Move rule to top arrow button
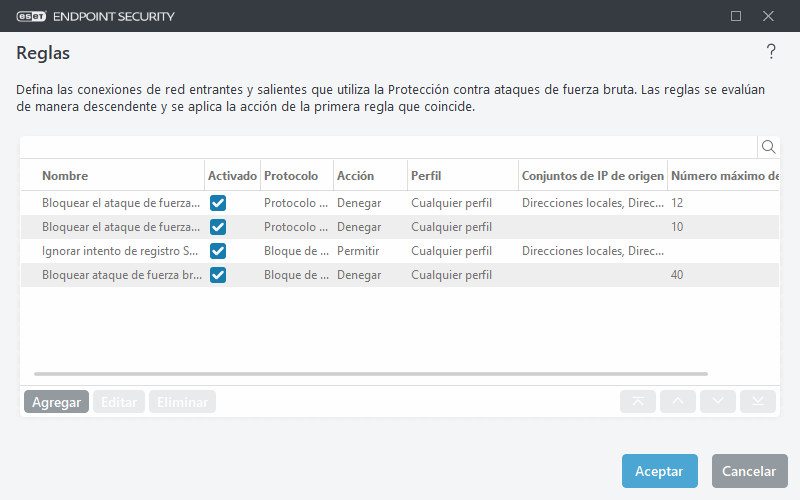The width and height of the screenshot is (800, 500). coord(638,402)
